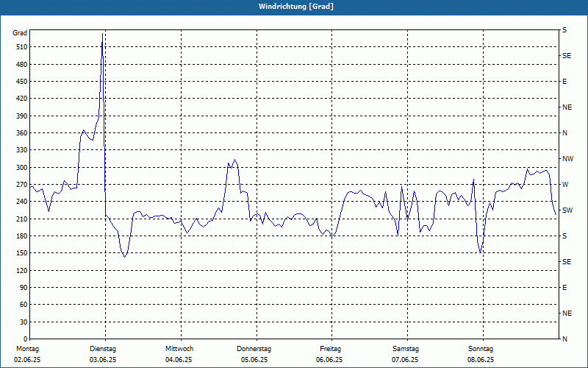Viewport: 588px width, 368px height.
Task: Pick the 150 degree axis label
Action: [22, 252]
